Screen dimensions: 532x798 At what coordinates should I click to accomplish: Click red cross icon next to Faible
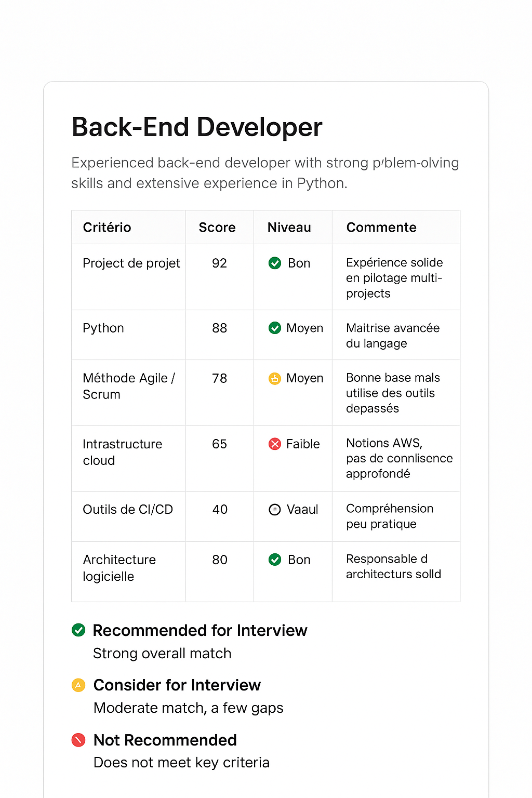(x=275, y=444)
